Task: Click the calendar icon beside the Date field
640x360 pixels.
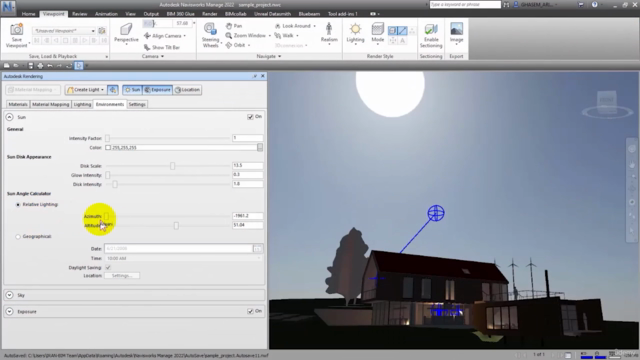Action: (258, 249)
